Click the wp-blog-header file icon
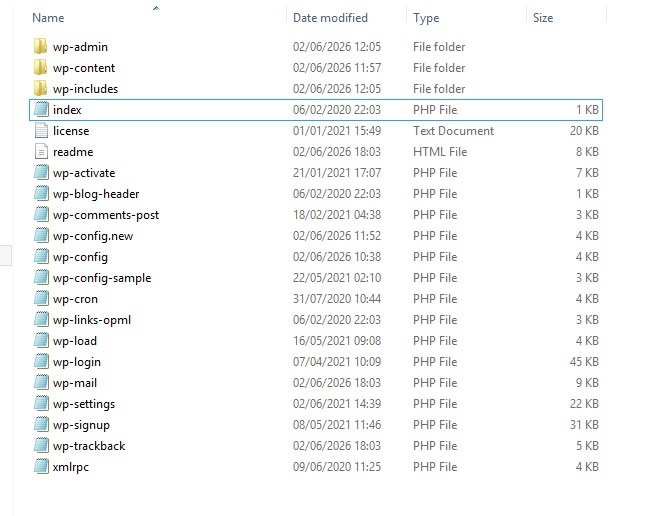 click(x=41, y=194)
